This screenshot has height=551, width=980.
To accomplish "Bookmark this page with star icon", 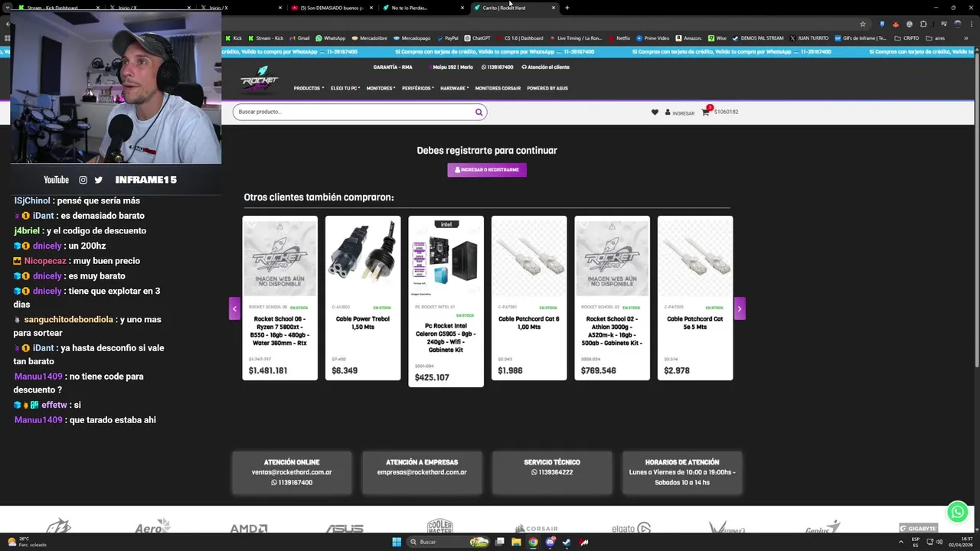I will (862, 24).
